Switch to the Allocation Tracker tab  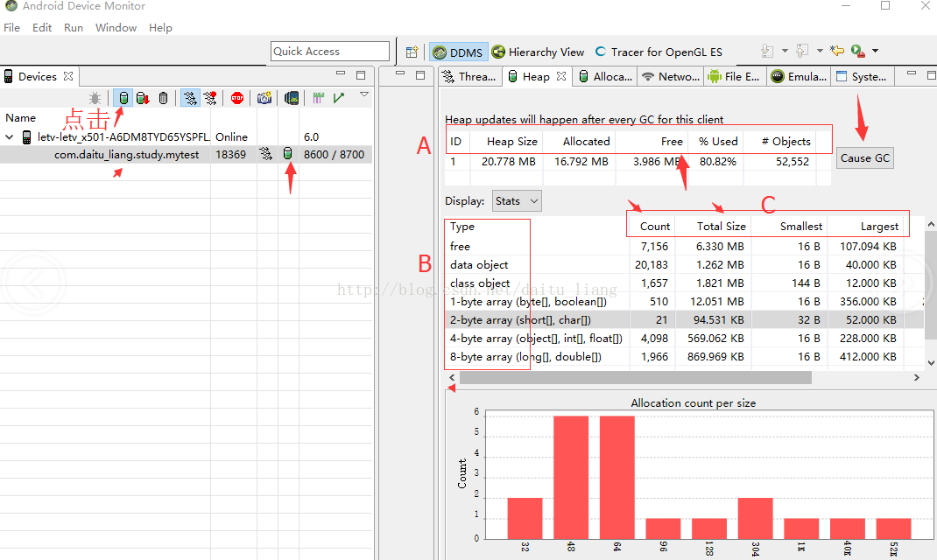click(605, 76)
